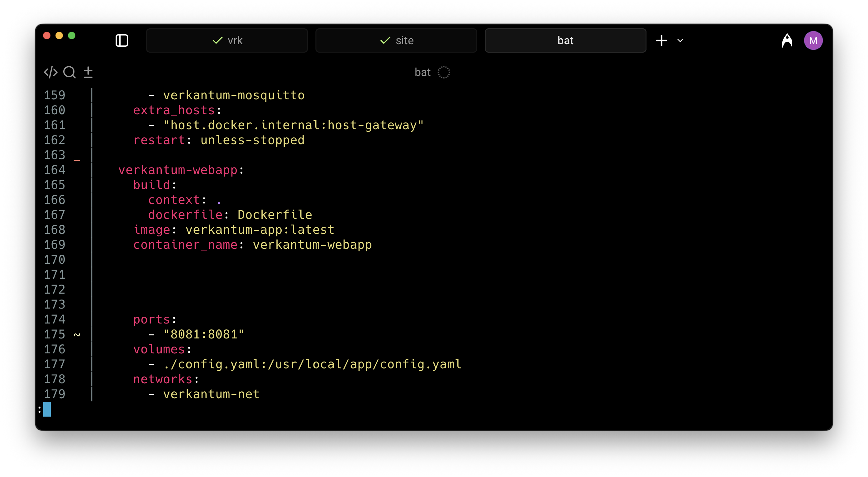Image resolution: width=868 pixels, height=477 pixels.
Task: Toggle the sidebar panel icon
Action: [122, 40]
